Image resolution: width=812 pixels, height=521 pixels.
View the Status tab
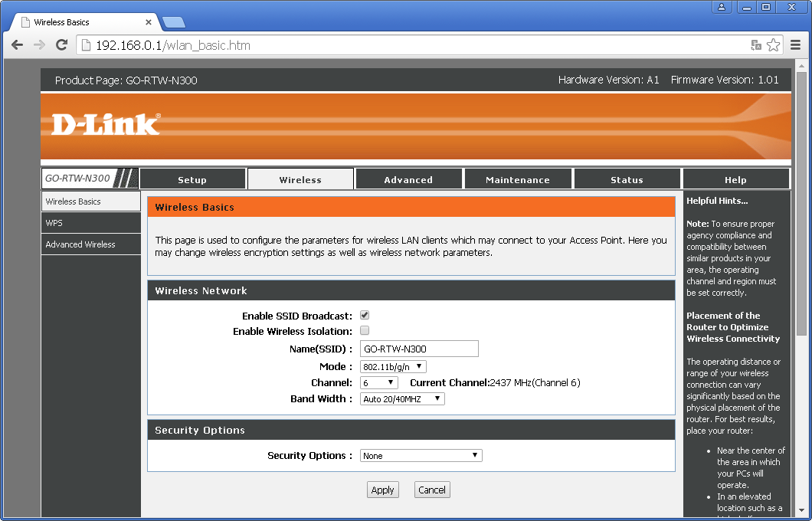[627, 180]
